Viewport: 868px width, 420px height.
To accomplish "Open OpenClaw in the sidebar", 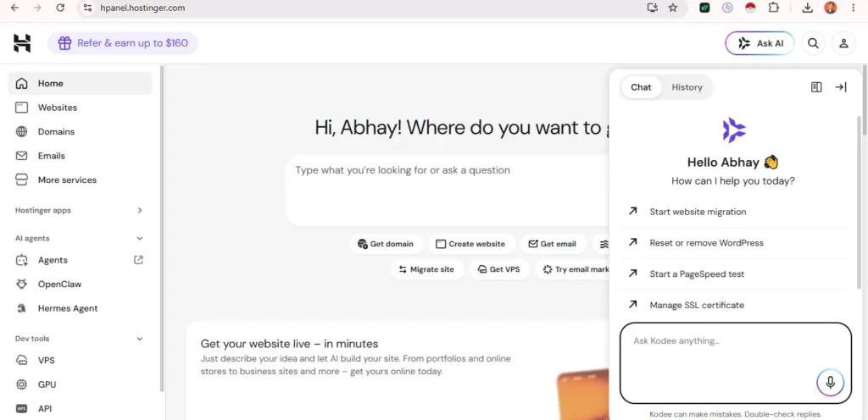I will tap(81, 285).
